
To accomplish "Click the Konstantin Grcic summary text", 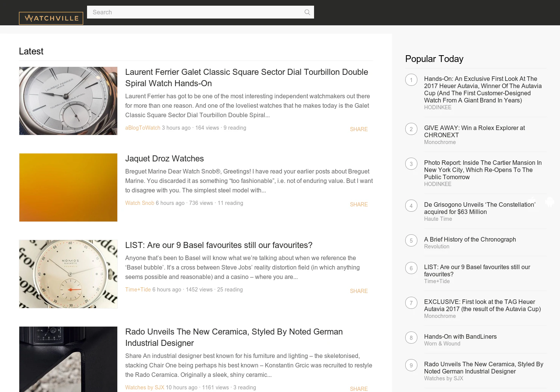I will 249,365.
